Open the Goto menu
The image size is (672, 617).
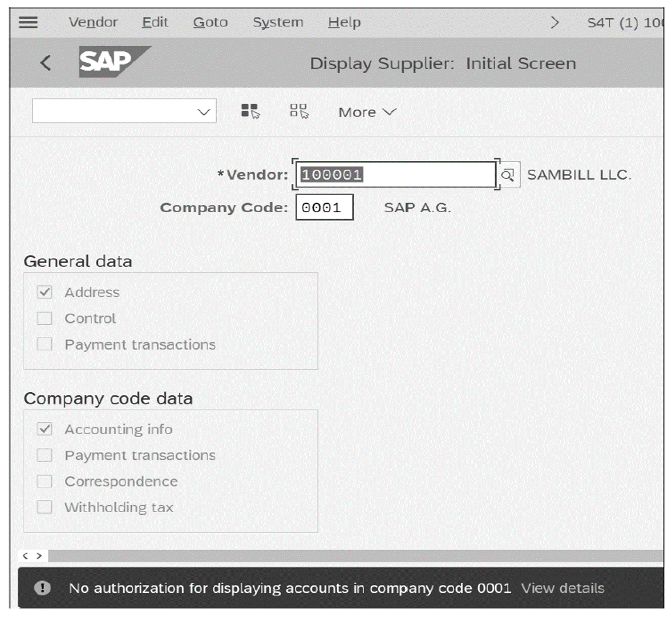coord(210,22)
